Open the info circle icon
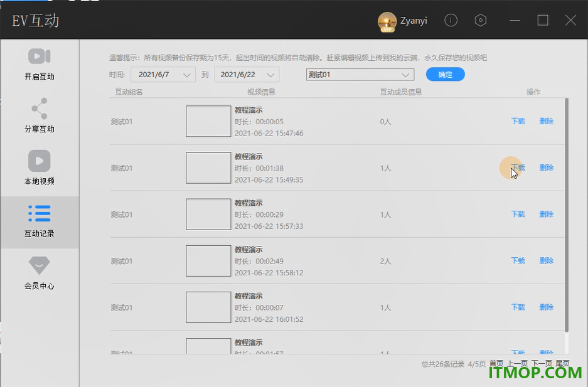 coord(451,20)
